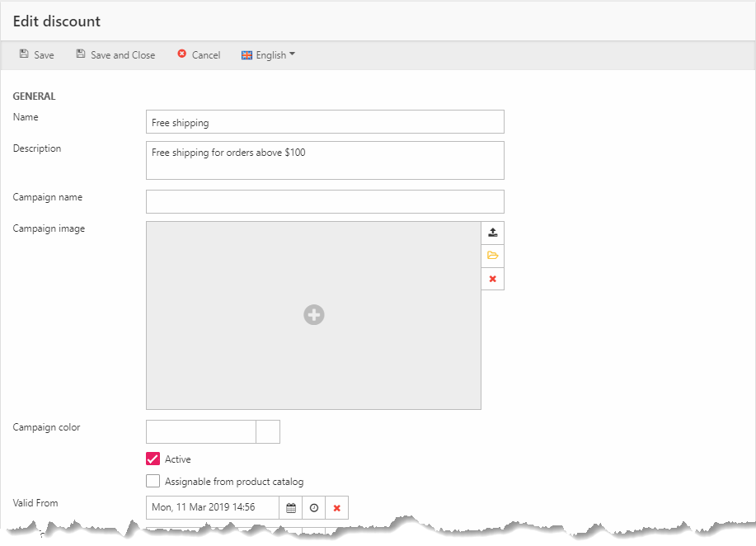Clear the Valid From date with red X
This screenshot has width=756, height=546.
coord(337,508)
